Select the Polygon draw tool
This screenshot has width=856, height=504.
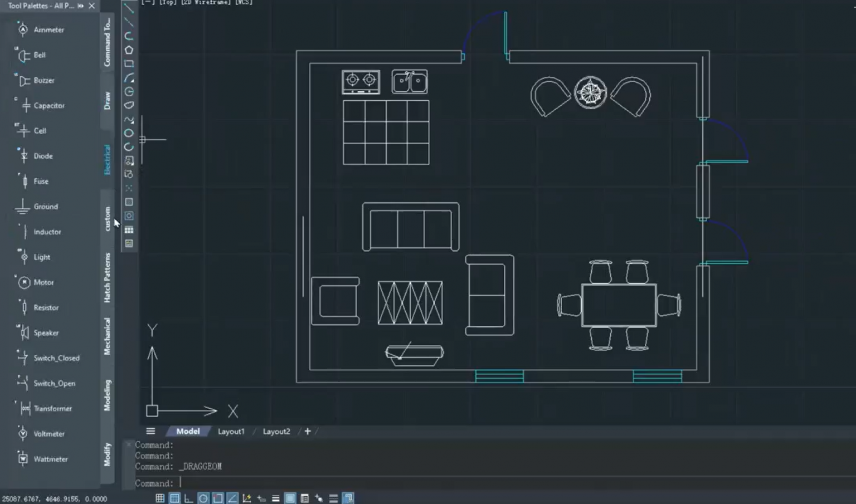click(129, 50)
